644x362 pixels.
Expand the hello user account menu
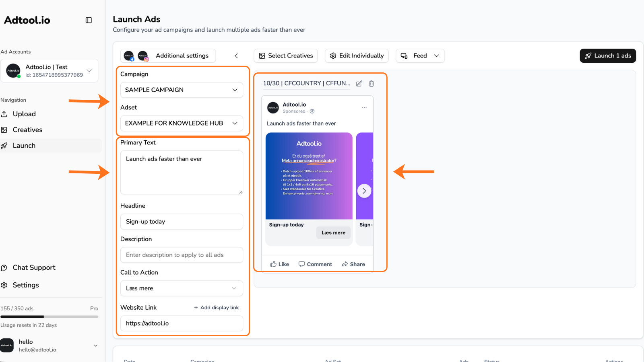pyautogui.click(x=96, y=346)
